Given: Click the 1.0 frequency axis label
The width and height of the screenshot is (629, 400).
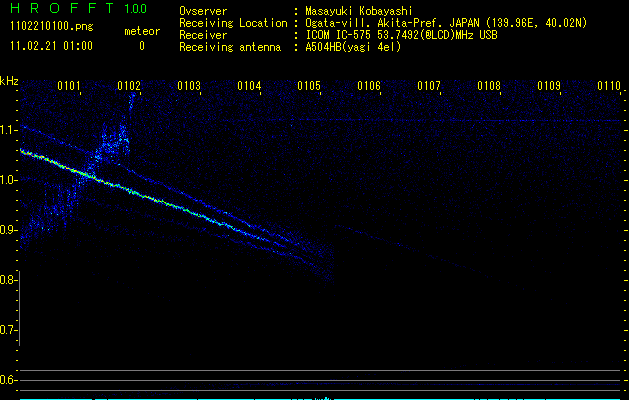Looking at the screenshot, I should [x=9, y=180].
